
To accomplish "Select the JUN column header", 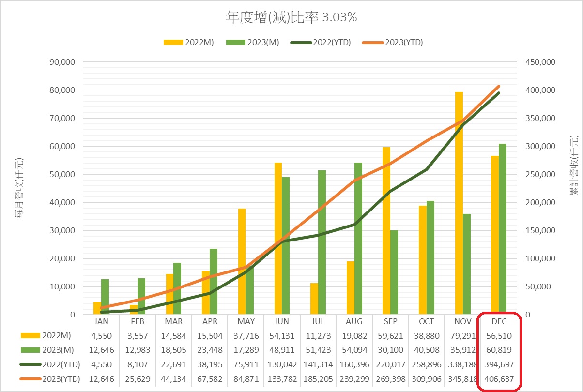I will coord(282,321).
